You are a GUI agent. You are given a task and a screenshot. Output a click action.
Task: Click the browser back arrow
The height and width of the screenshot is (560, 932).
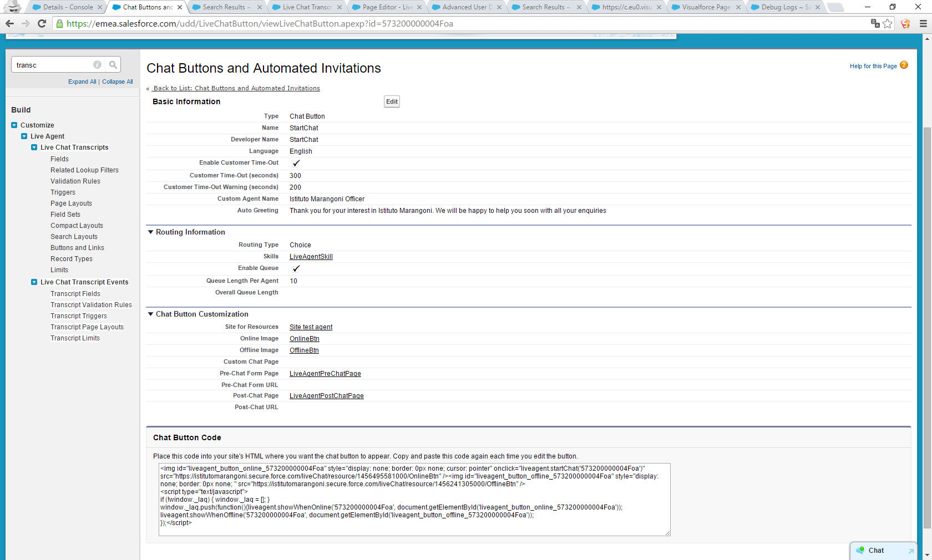coord(9,23)
